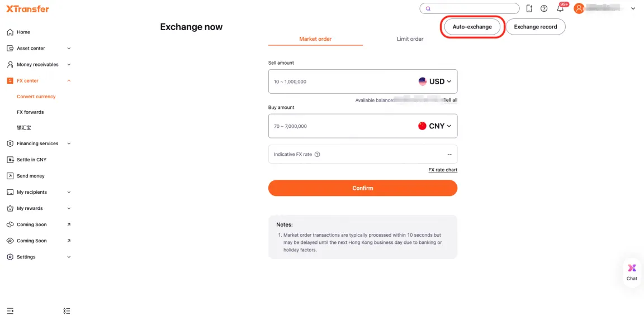Click the bottom checklist icon in sidebar
This screenshot has height=316, width=644.
click(67, 310)
